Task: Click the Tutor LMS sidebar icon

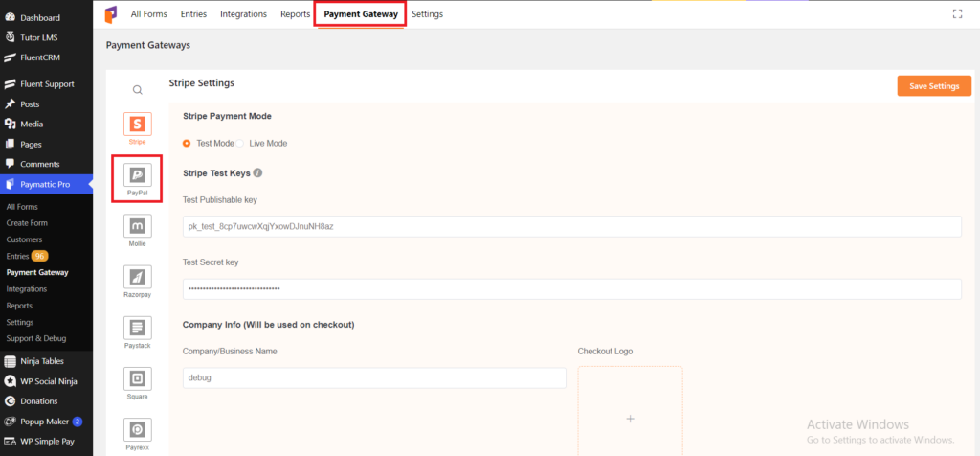Action: pos(10,37)
